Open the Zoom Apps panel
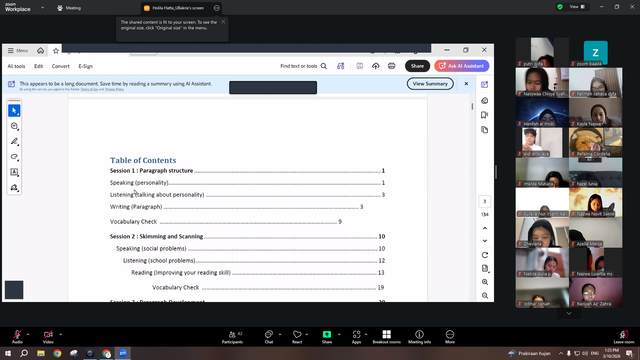This screenshot has height=360, width=640. click(x=356, y=337)
